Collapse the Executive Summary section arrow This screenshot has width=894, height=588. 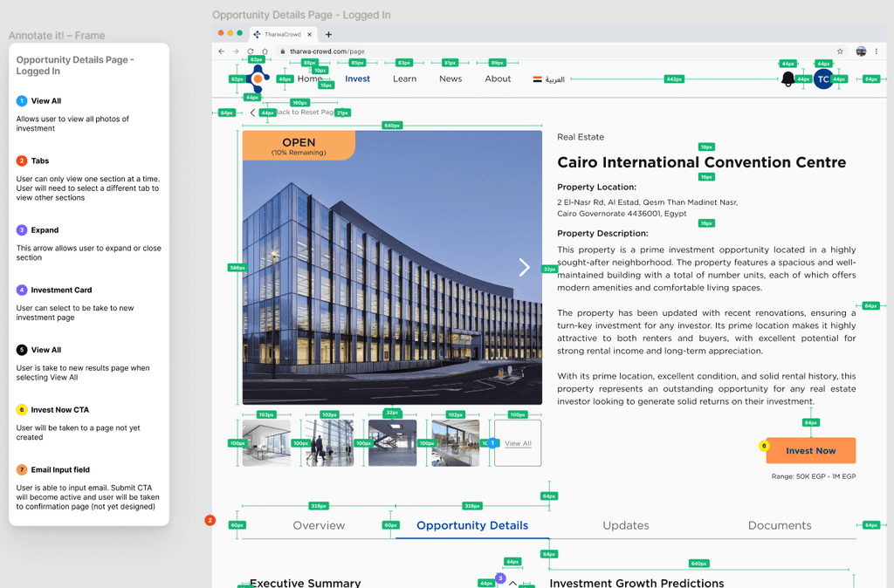pos(512,583)
